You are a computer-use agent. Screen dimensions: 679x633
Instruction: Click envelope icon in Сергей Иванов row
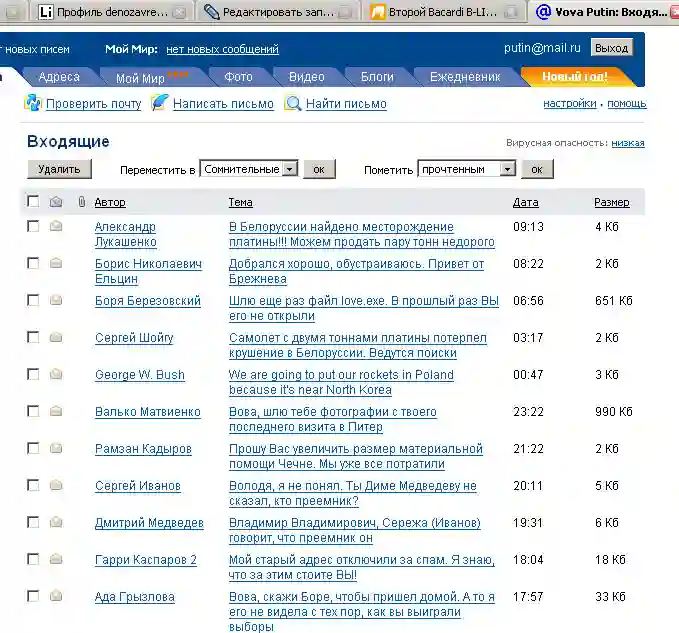coord(56,485)
